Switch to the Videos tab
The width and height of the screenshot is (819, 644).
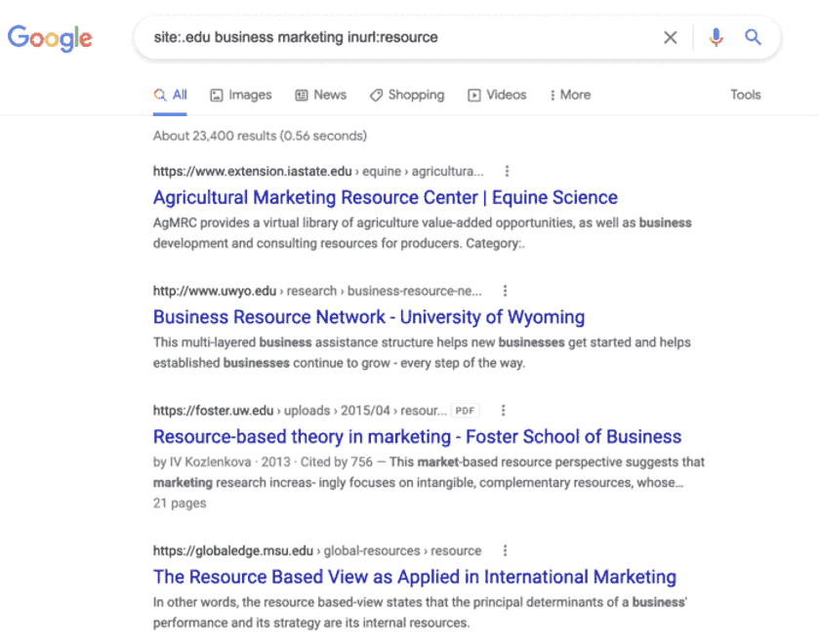[x=497, y=95]
